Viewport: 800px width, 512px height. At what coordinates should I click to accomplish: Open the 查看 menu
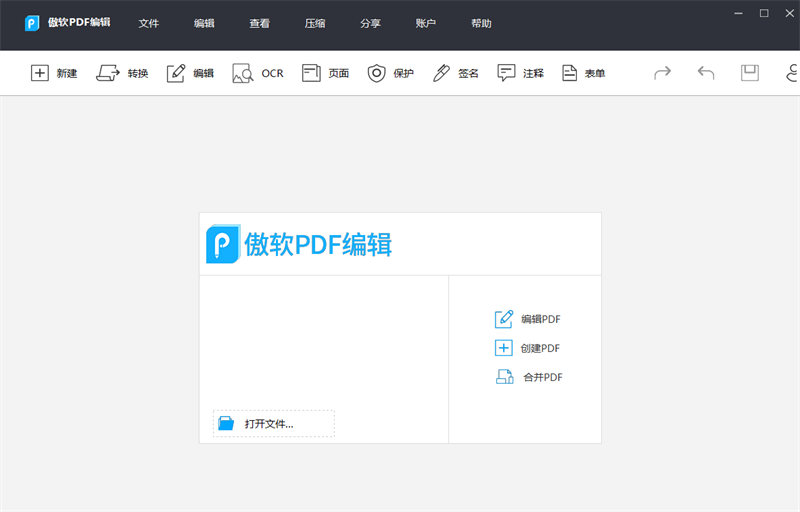click(259, 23)
